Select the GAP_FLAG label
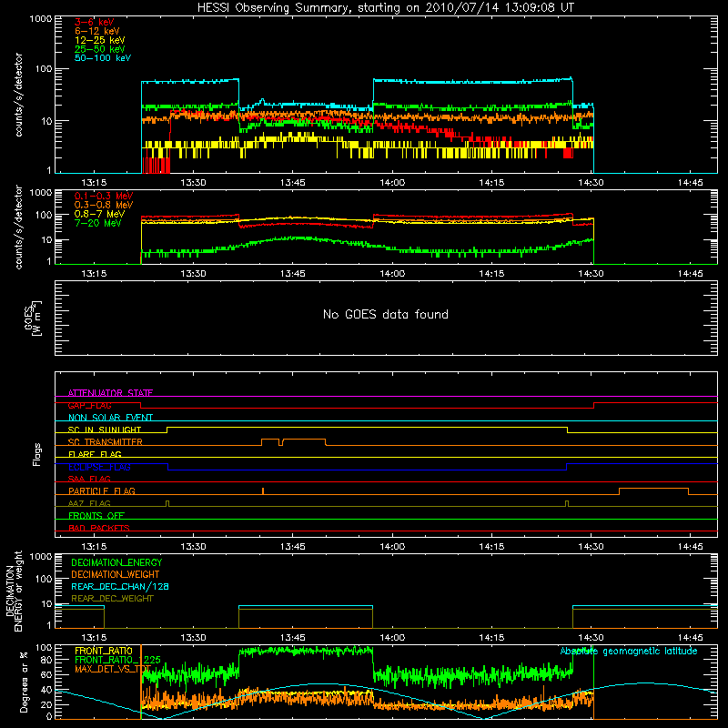 click(x=89, y=405)
